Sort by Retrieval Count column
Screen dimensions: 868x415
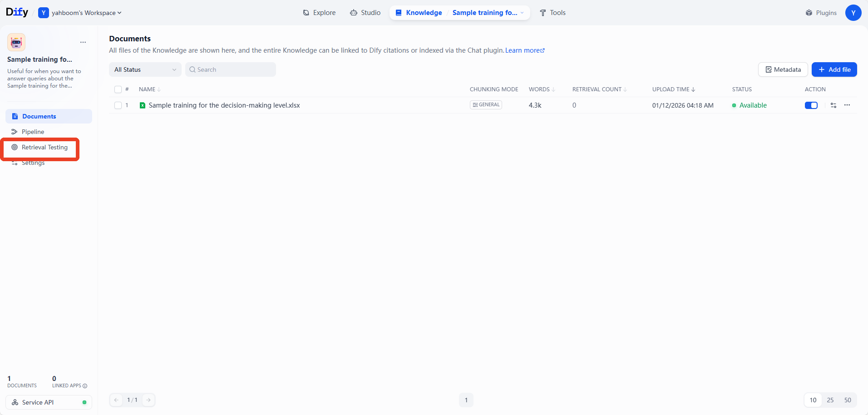(600, 89)
